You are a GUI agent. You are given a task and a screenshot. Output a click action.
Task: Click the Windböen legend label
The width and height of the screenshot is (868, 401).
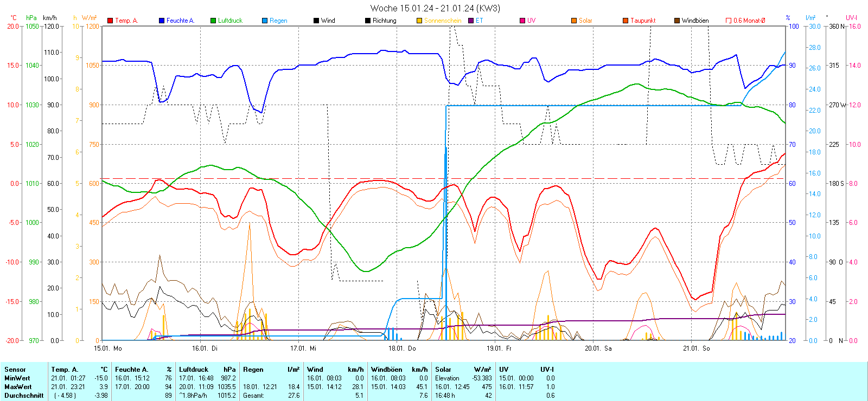(695, 21)
